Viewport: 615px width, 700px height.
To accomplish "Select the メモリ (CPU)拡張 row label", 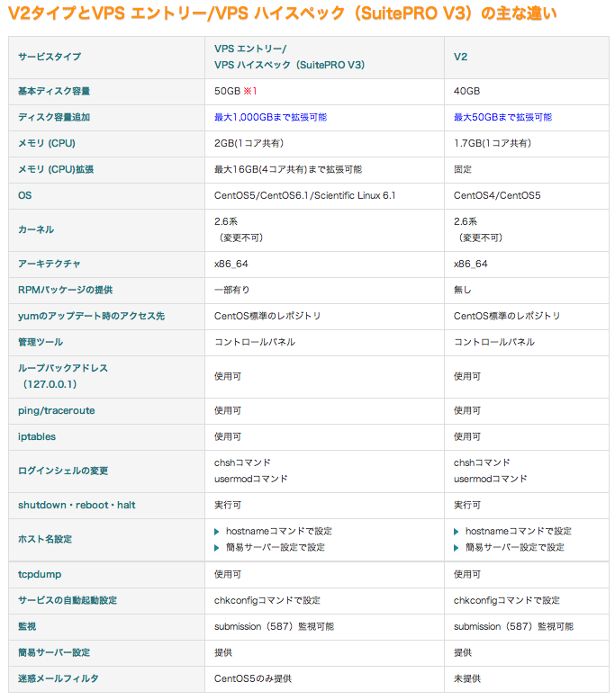I will (56, 170).
